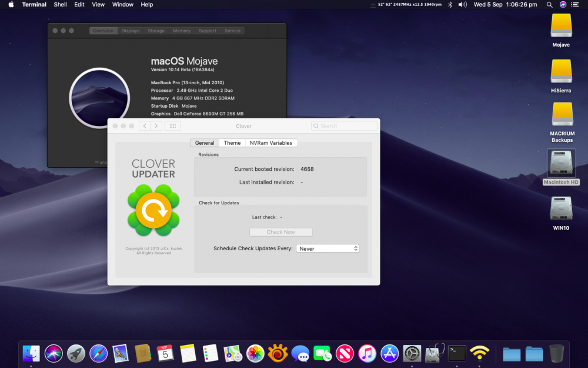Go forward in the Clover preferences window

pyautogui.click(x=156, y=126)
